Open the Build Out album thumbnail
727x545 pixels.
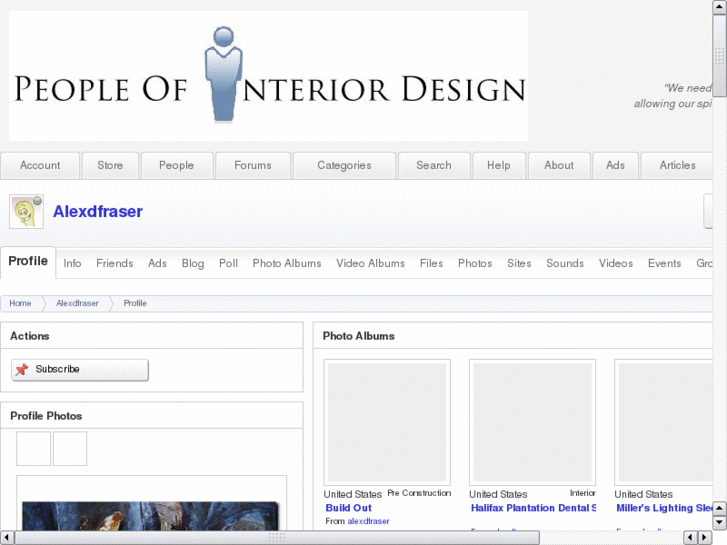click(x=387, y=423)
